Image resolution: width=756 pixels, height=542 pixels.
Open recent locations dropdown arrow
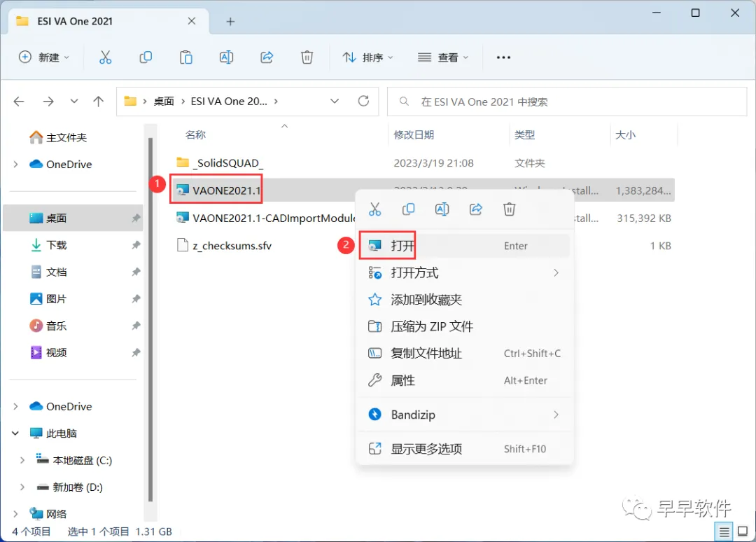(x=73, y=102)
